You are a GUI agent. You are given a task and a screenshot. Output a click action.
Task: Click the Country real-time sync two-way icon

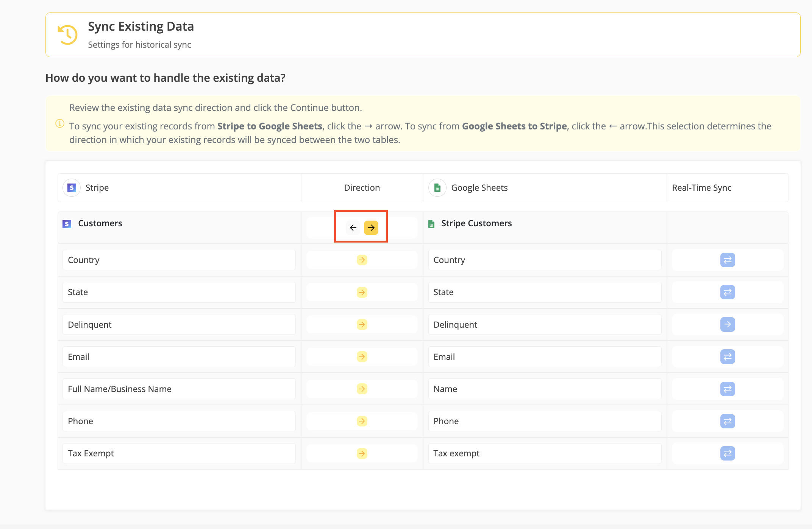tap(728, 260)
